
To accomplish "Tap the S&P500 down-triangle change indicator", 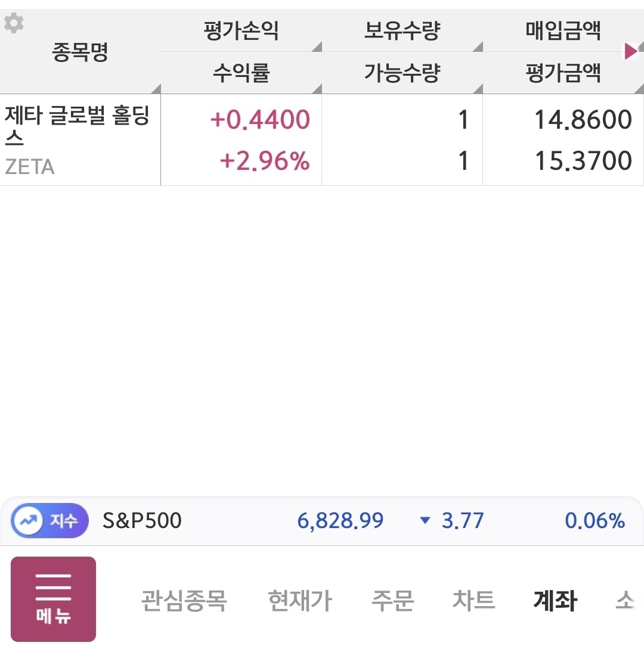I will [425, 521].
